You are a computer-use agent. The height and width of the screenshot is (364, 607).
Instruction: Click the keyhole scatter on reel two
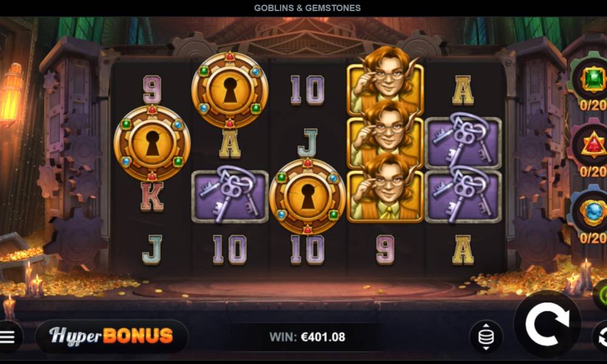tap(230, 90)
